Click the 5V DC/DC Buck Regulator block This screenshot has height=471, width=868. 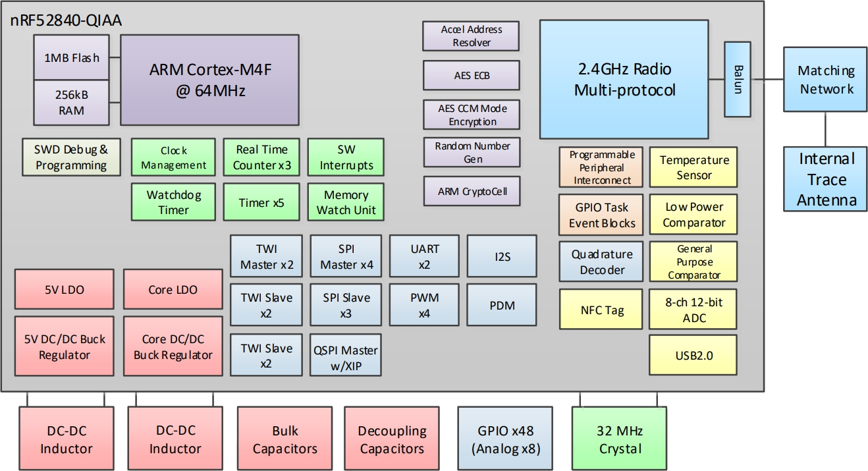click(x=64, y=347)
